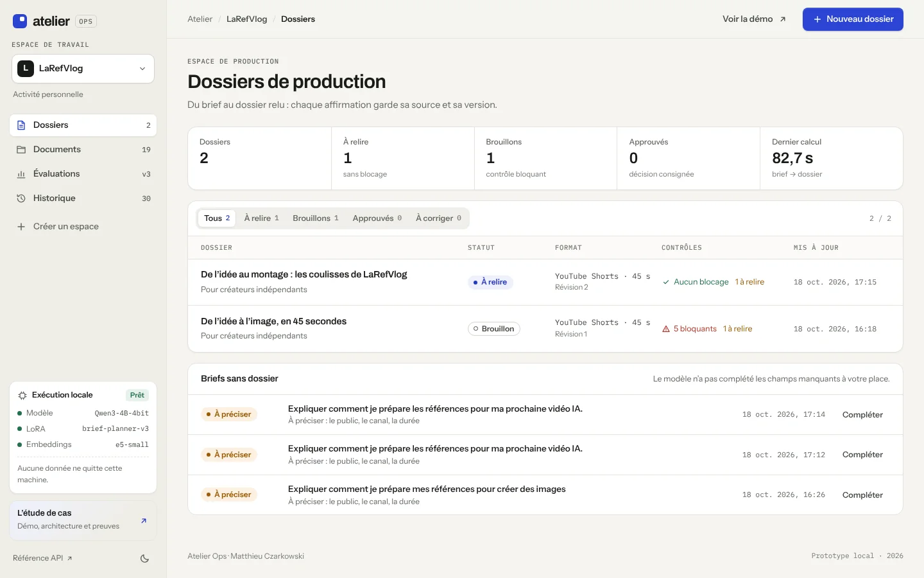
Task: Click the atelier logo icon
Action: click(20, 21)
